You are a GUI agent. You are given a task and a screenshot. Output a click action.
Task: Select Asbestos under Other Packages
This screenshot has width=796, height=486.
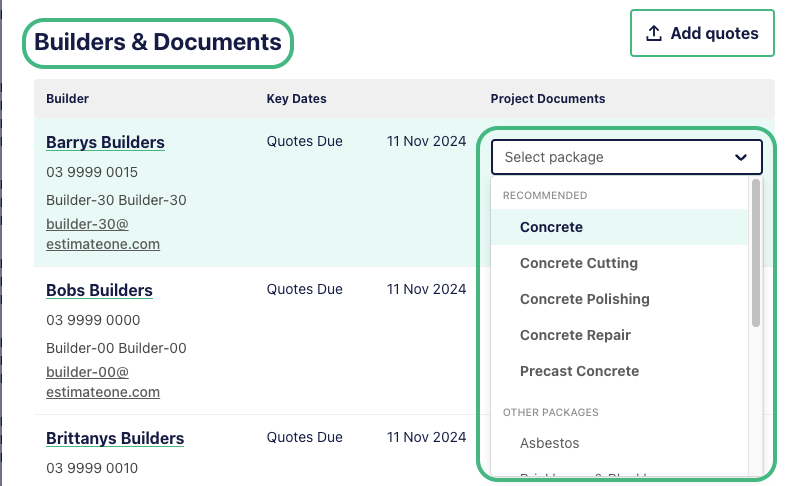[x=549, y=443]
